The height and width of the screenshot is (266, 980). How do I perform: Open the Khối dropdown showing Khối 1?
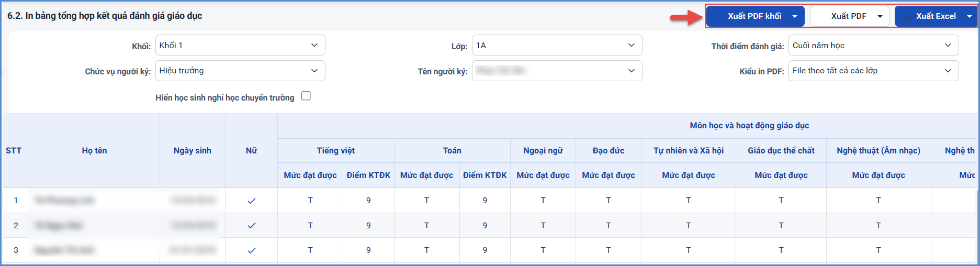pyautogui.click(x=240, y=46)
